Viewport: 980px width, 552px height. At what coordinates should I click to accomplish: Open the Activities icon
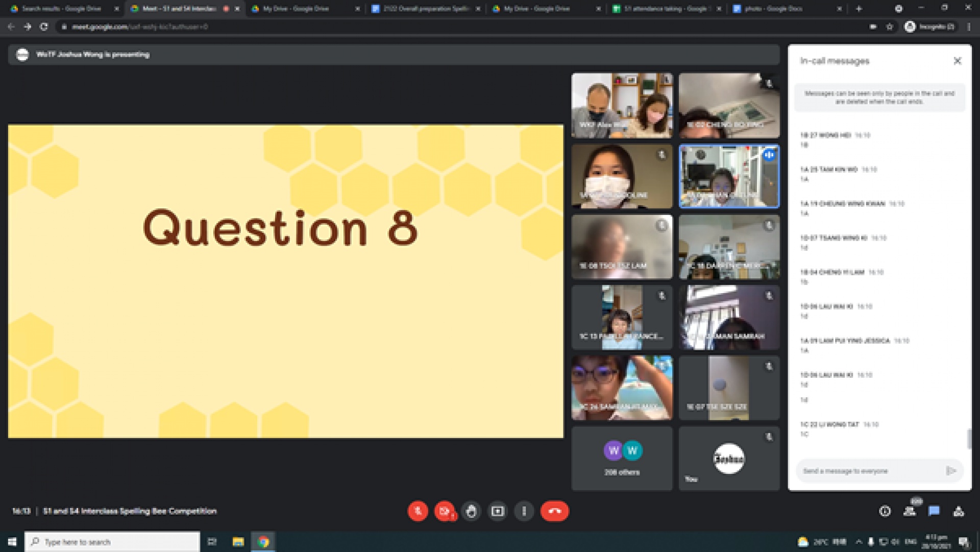(959, 511)
